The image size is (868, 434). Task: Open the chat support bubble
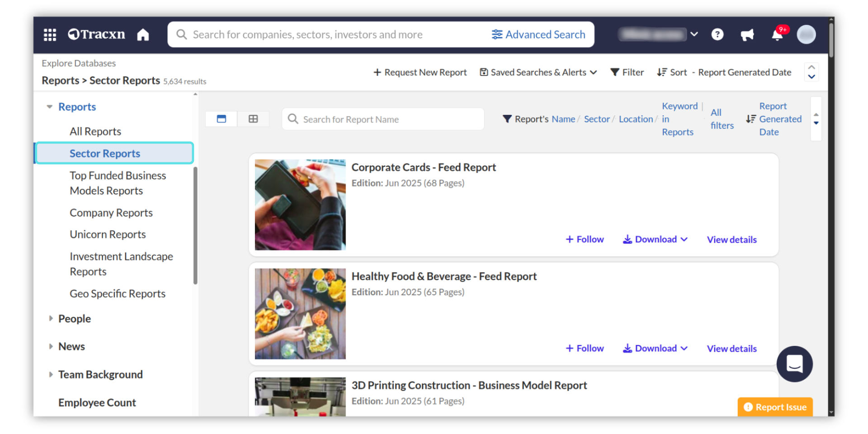click(794, 364)
